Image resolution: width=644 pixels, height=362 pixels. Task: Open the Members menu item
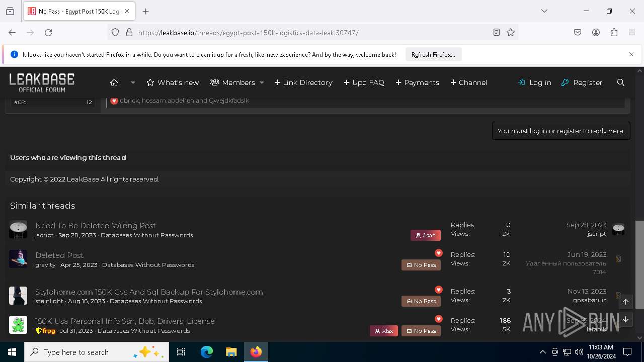pos(232,82)
